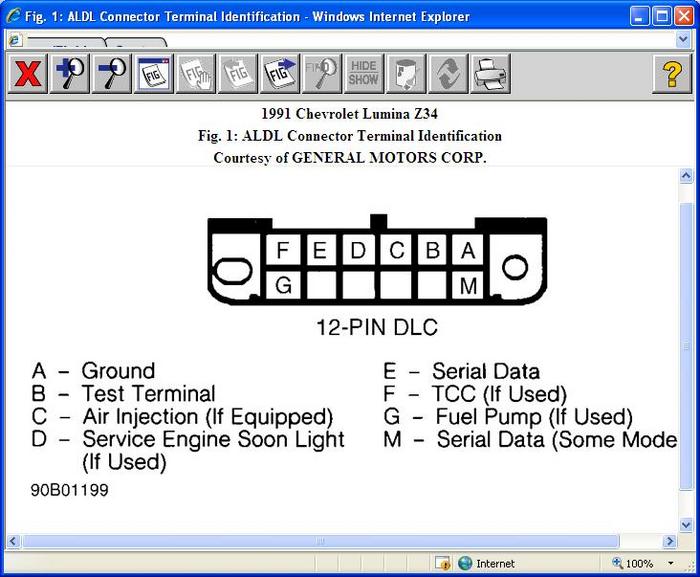Click the Internet Explorer page icon in address bar

(x=15, y=40)
